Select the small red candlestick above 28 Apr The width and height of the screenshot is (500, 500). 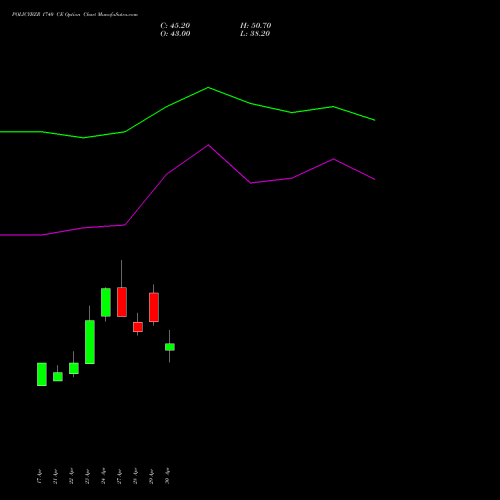click(138, 327)
